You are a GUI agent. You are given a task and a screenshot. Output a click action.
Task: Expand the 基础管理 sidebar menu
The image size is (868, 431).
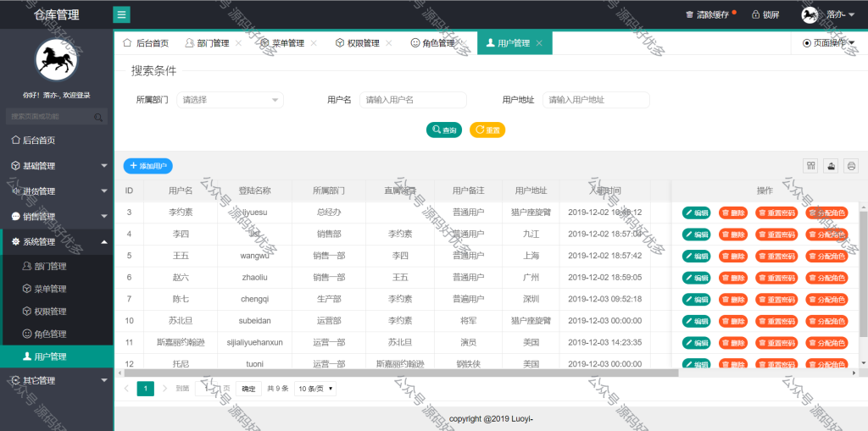(x=57, y=165)
